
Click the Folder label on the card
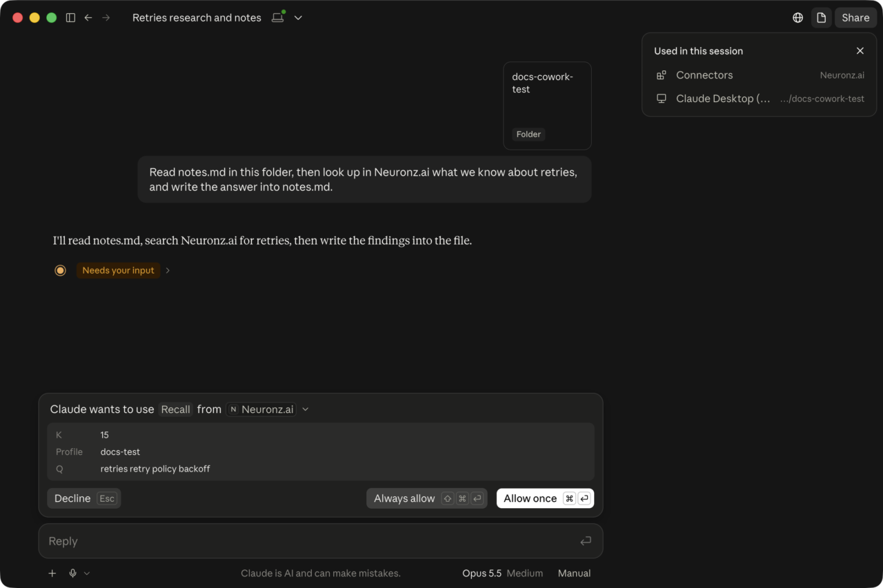[528, 134]
